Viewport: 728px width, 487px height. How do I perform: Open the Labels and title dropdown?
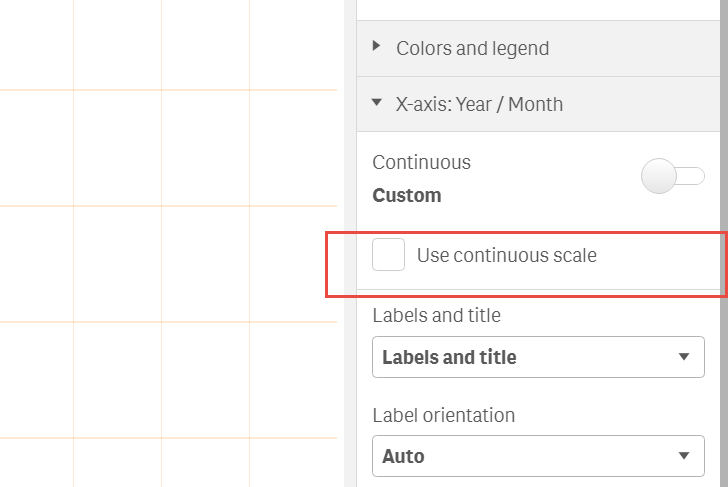pos(537,357)
